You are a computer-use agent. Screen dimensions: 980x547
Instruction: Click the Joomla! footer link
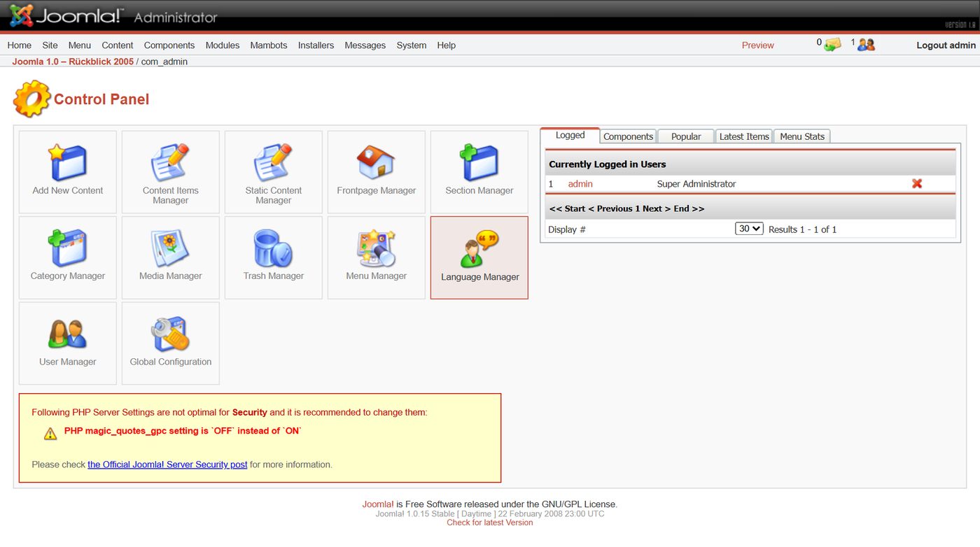click(x=378, y=504)
